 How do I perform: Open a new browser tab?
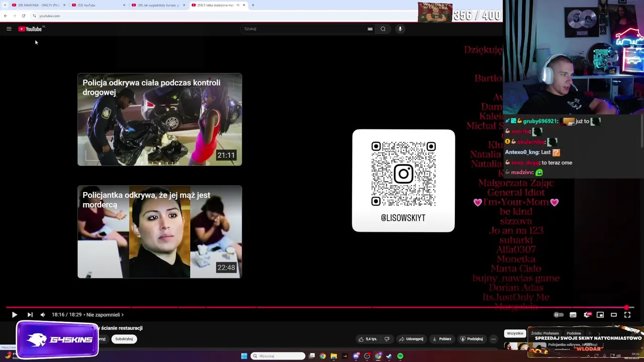click(x=253, y=5)
